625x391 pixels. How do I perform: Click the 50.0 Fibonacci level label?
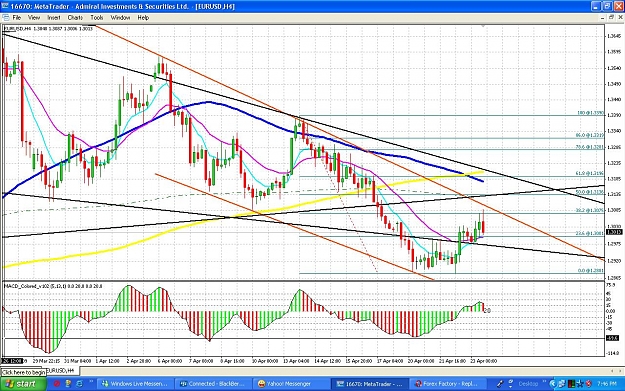pyautogui.click(x=590, y=192)
